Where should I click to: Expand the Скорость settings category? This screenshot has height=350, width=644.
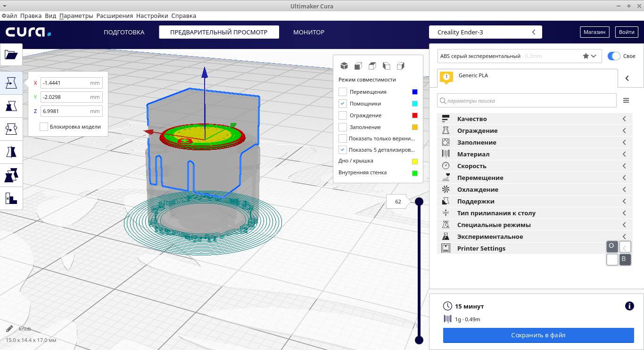tap(535, 166)
